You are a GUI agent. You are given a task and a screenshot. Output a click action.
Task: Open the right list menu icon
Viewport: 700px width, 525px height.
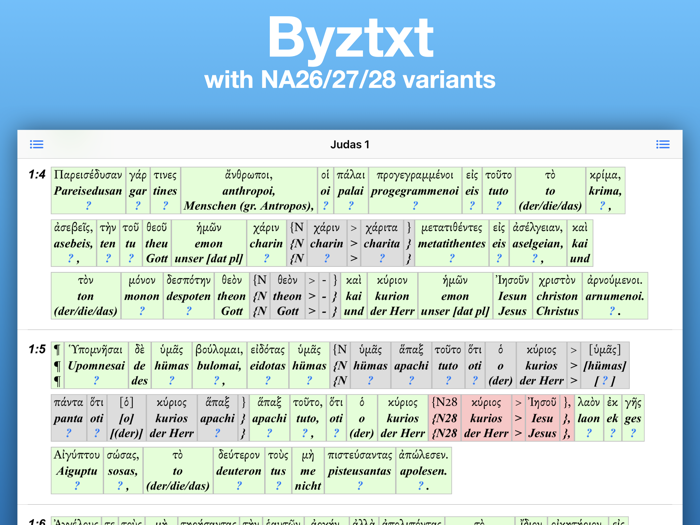[662, 144]
